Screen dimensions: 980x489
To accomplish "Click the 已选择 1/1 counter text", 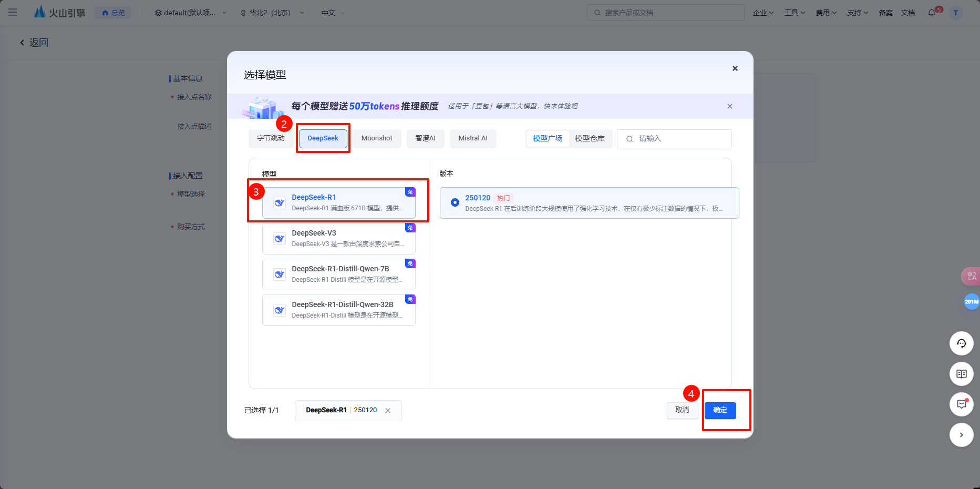I will pos(261,410).
